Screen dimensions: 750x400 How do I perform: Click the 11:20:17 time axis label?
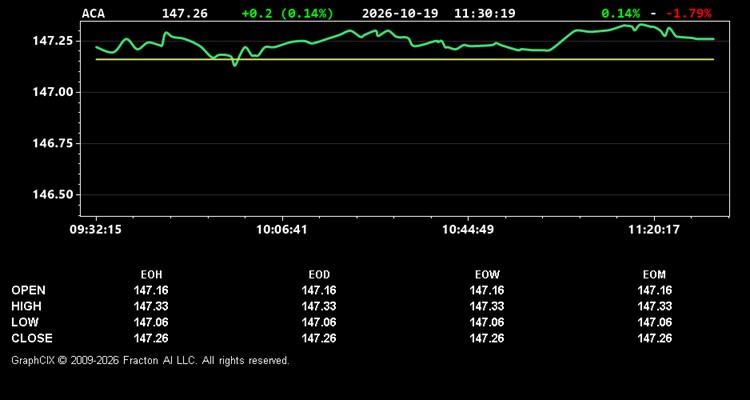pos(654,230)
